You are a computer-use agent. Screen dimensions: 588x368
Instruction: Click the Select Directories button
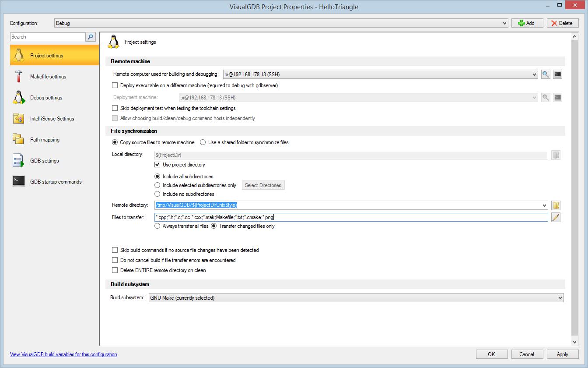click(x=263, y=185)
